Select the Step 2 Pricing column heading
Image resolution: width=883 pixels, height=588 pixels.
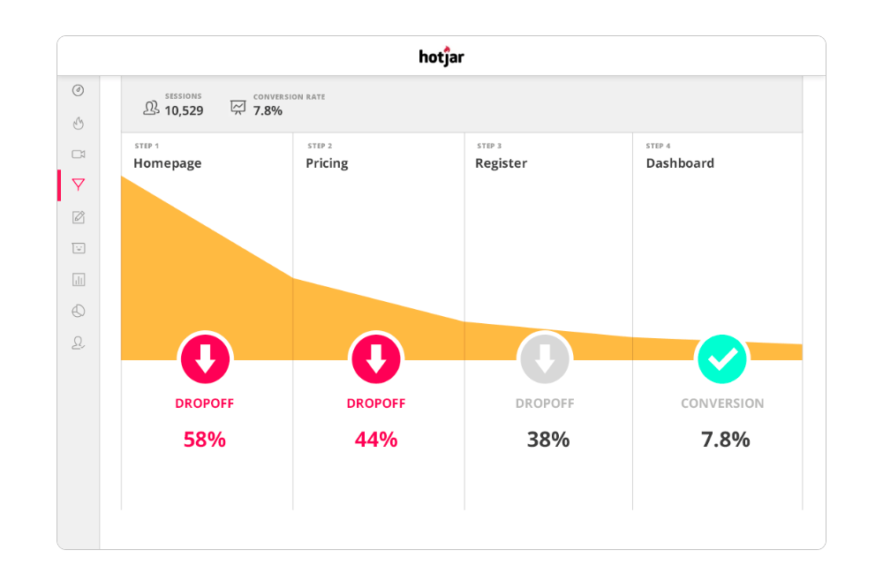point(327,163)
